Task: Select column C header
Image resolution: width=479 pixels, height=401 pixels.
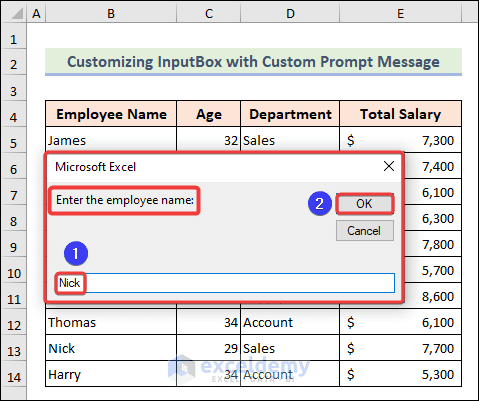Action: (x=209, y=13)
